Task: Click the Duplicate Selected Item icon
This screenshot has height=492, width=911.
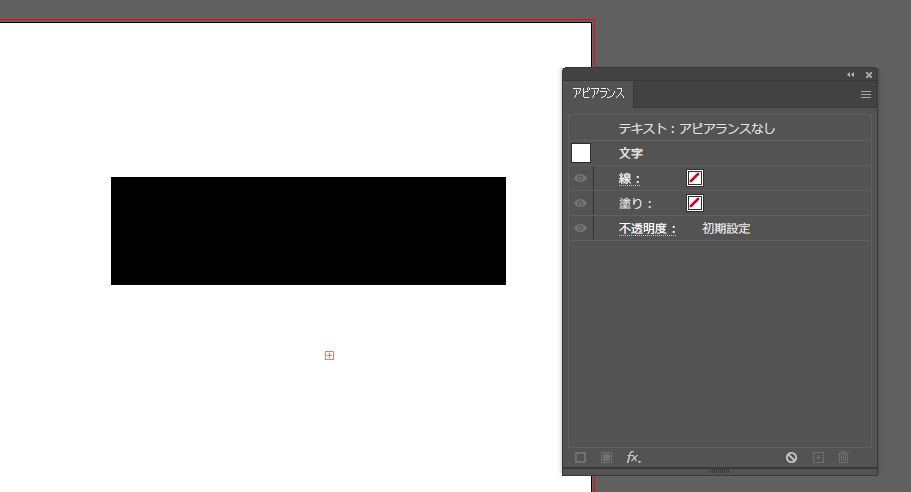Action: coord(818,457)
